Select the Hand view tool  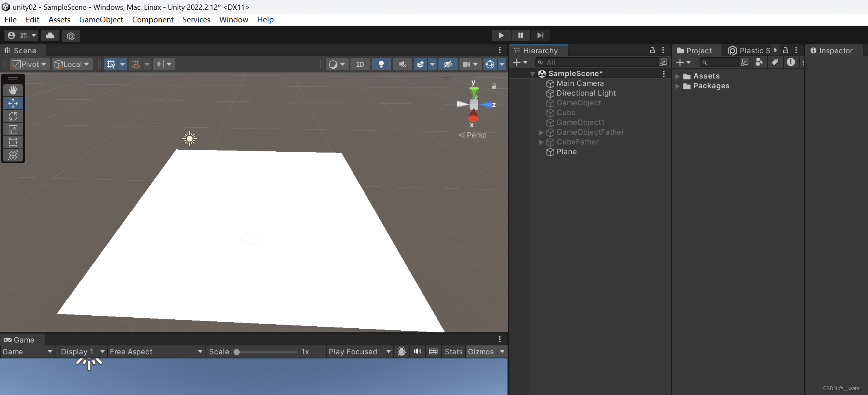pyautogui.click(x=13, y=90)
